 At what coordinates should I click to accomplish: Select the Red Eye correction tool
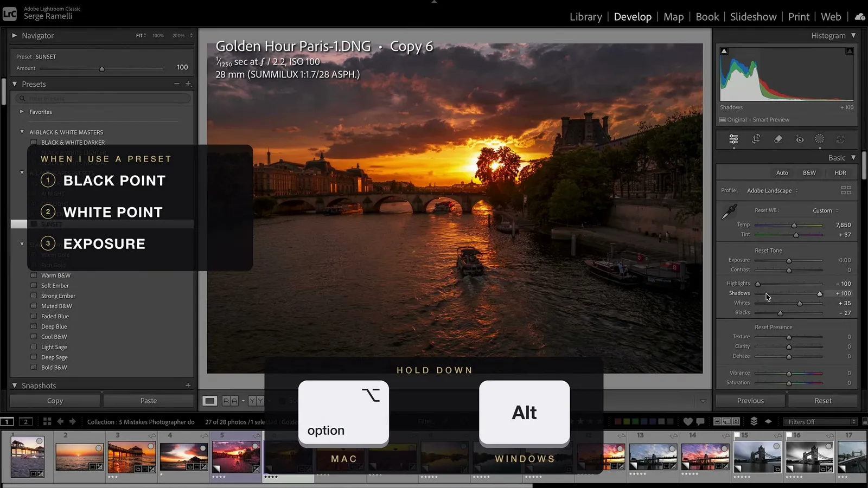click(800, 139)
